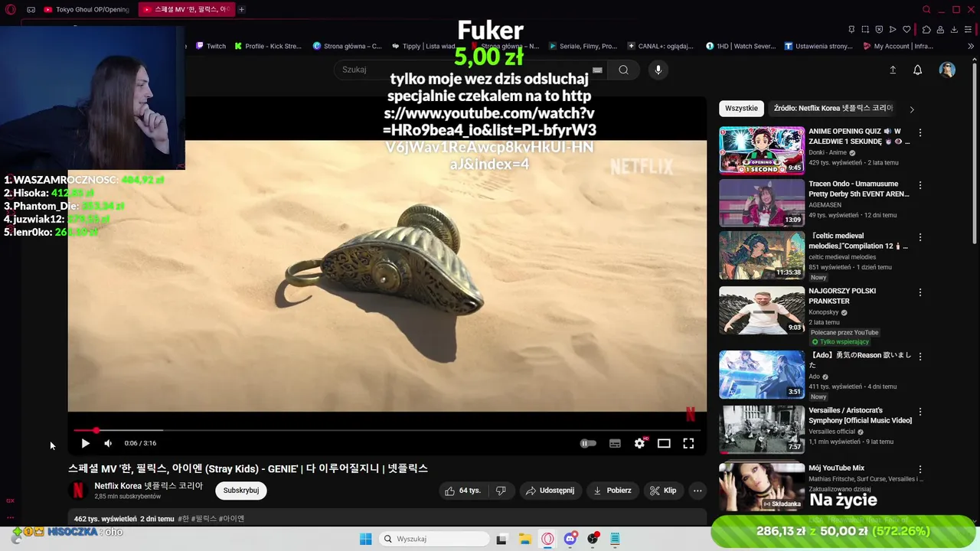
Task: Open options for Tracen Ondo video
Action: [x=920, y=185]
